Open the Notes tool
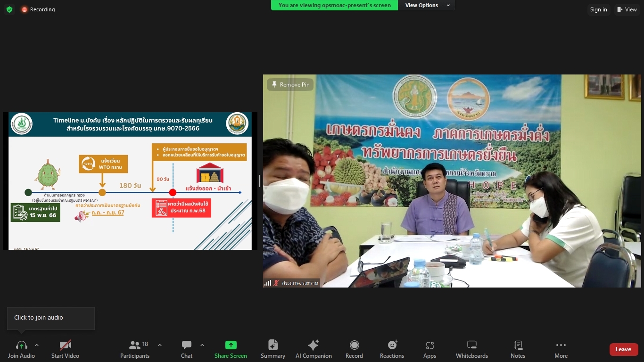 coord(518,349)
